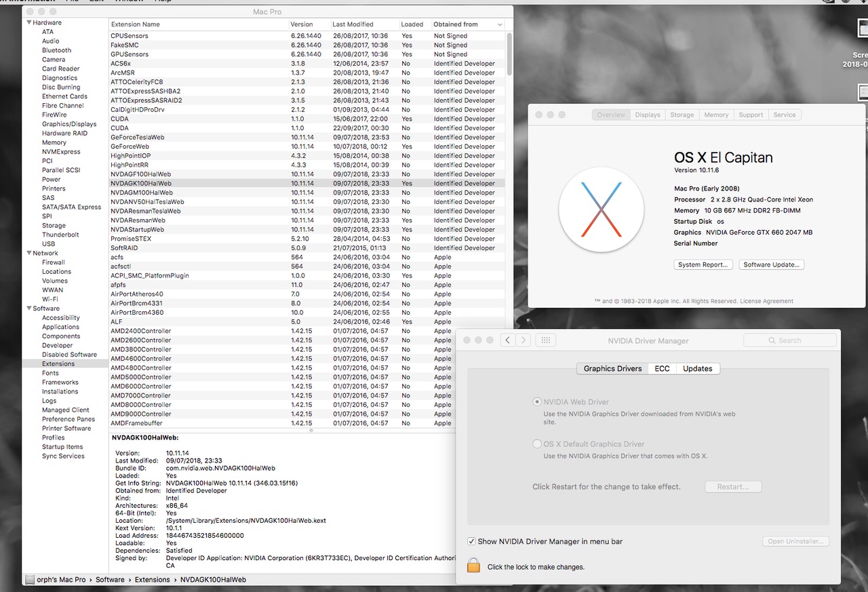Click Mac icon in System Information path bar
Image resolution: width=868 pixels, height=592 pixels.
click(x=30, y=580)
